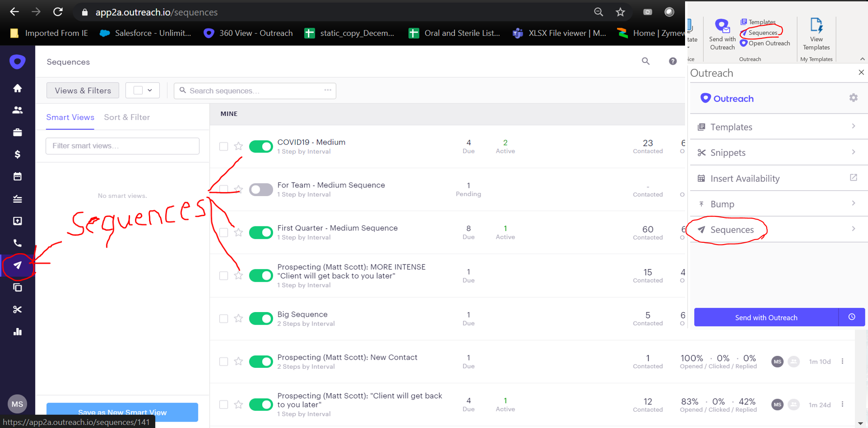The image size is (868, 428).
Task: Bookmark page with the star icon in address bar
Action: click(620, 12)
